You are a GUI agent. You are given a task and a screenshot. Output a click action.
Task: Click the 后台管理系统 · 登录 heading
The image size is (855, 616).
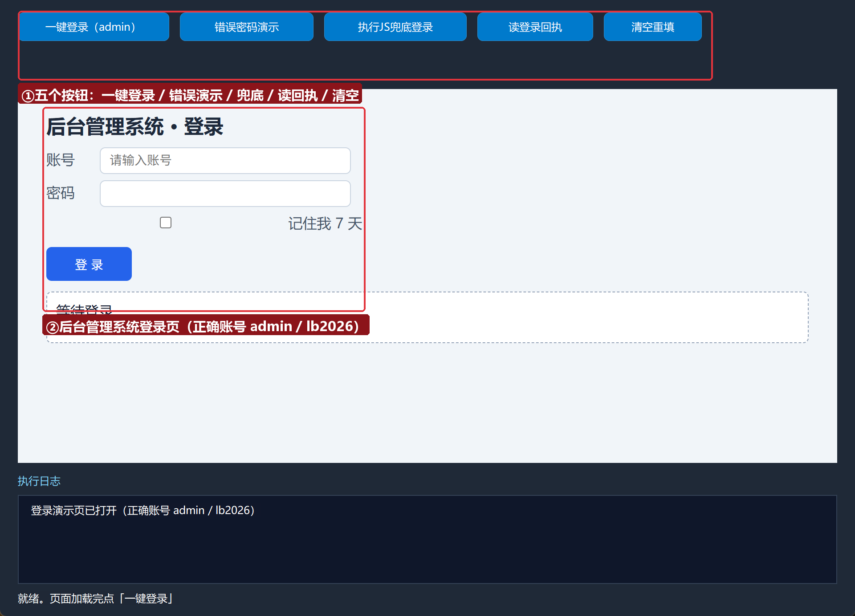[135, 127]
